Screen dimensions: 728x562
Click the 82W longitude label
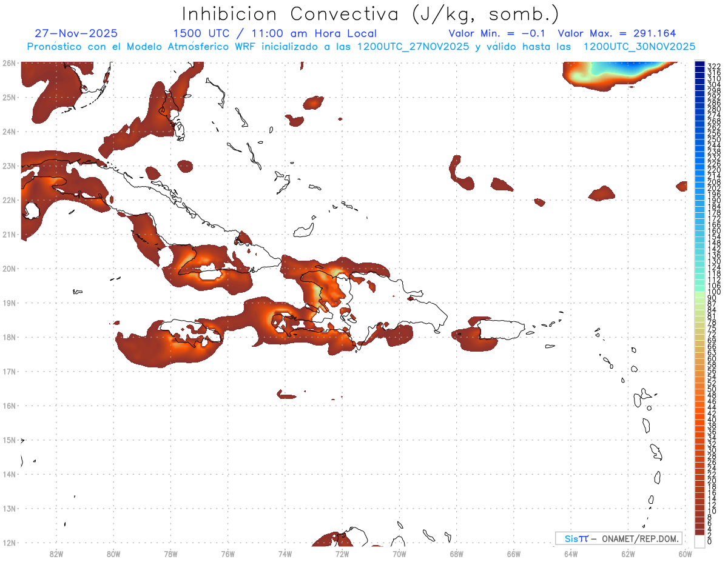point(56,553)
